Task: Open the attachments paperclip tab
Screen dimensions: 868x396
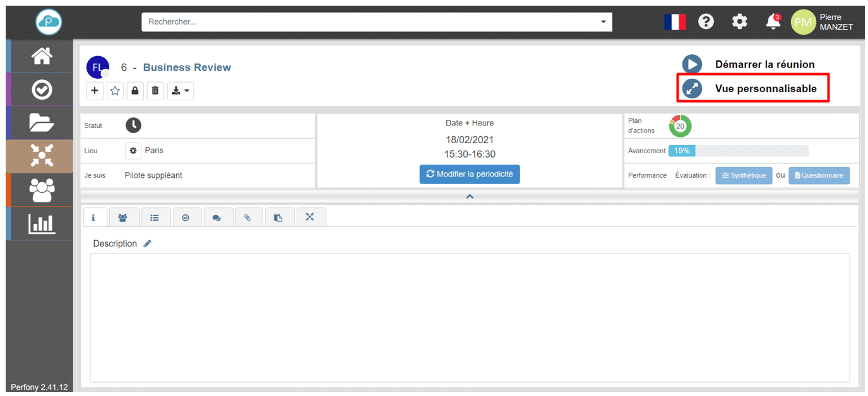Action: click(x=247, y=218)
